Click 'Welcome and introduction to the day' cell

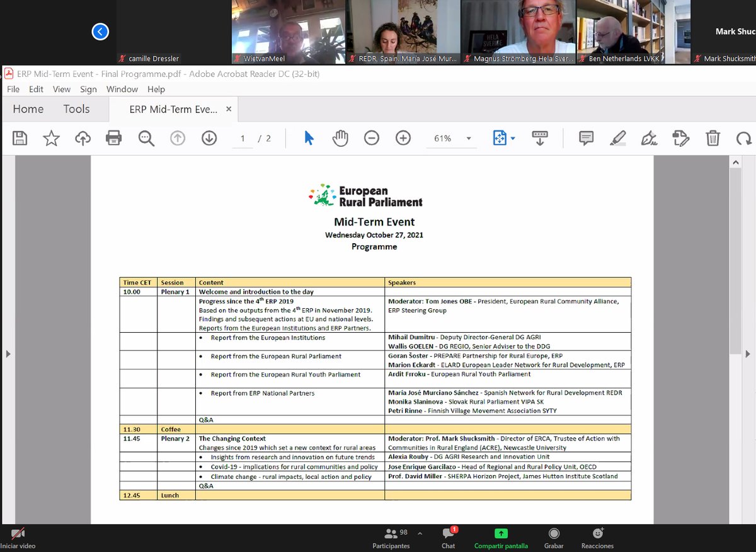(x=290, y=292)
